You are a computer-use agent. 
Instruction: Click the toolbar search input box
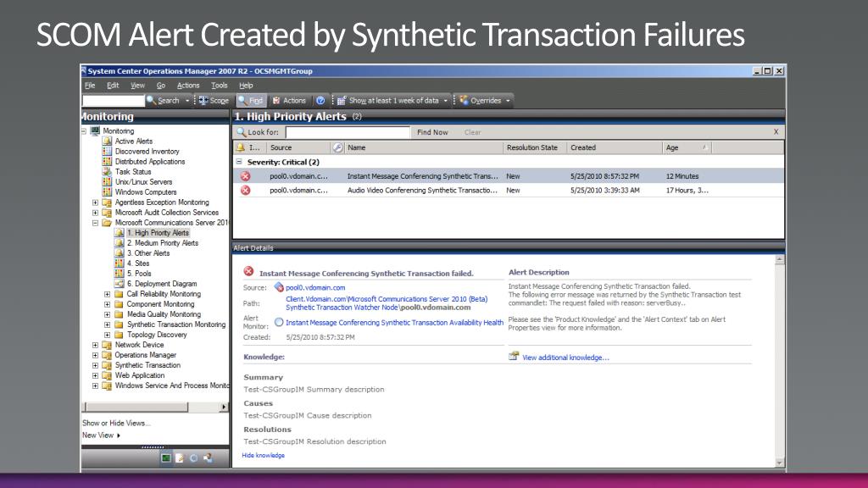pyautogui.click(x=113, y=101)
